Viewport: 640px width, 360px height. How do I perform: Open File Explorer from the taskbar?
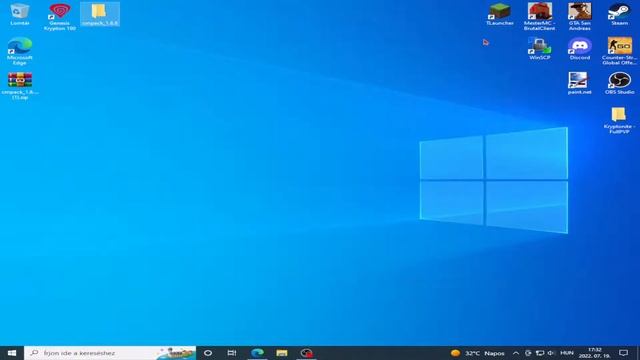tap(282, 353)
